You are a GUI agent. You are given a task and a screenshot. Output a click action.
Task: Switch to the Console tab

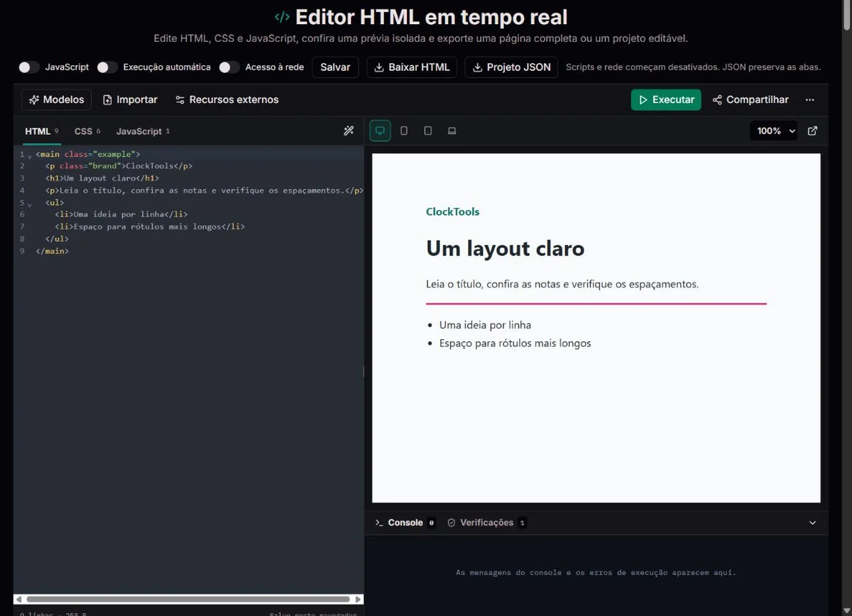click(x=405, y=523)
